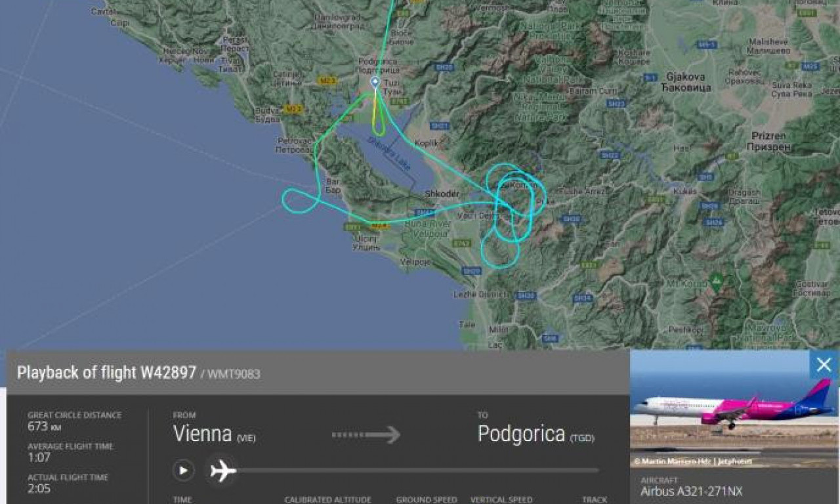Play the flight playback
The height and width of the screenshot is (504, 840).
pyautogui.click(x=184, y=471)
